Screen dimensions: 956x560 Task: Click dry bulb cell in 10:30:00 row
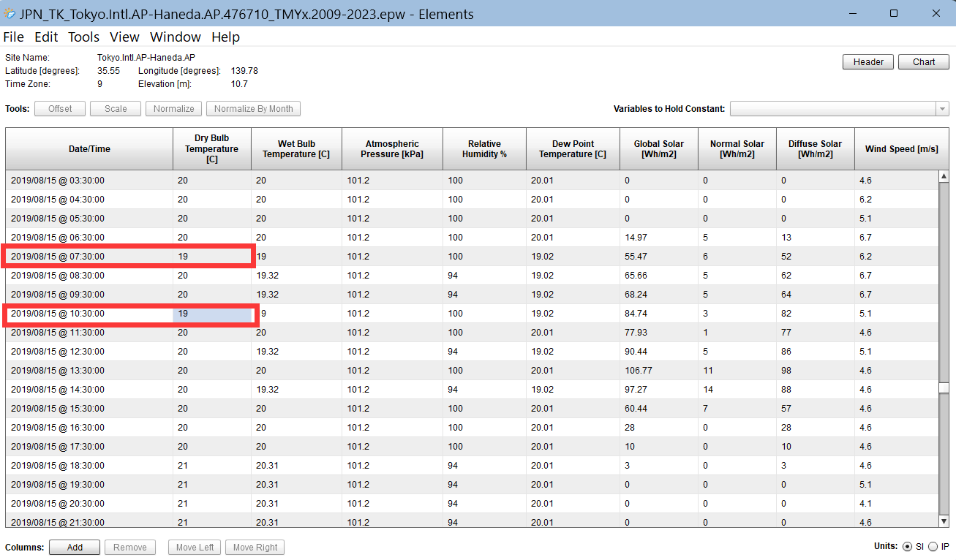tap(212, 314)
